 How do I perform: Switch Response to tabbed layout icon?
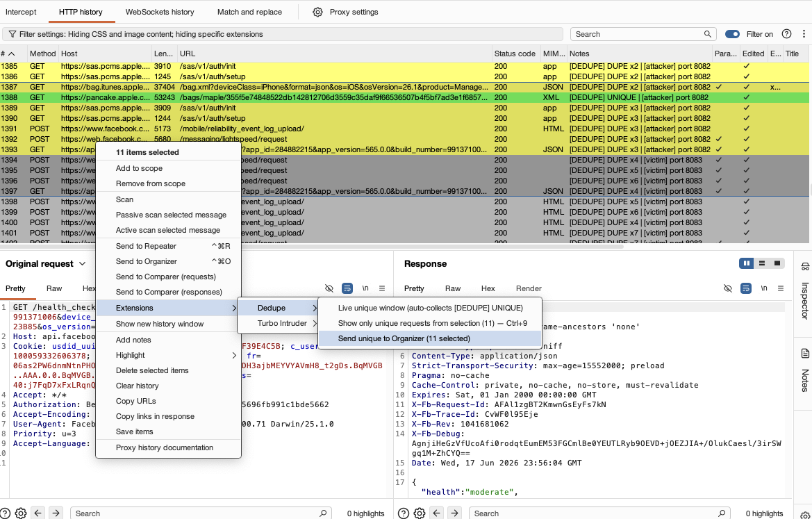777,263
